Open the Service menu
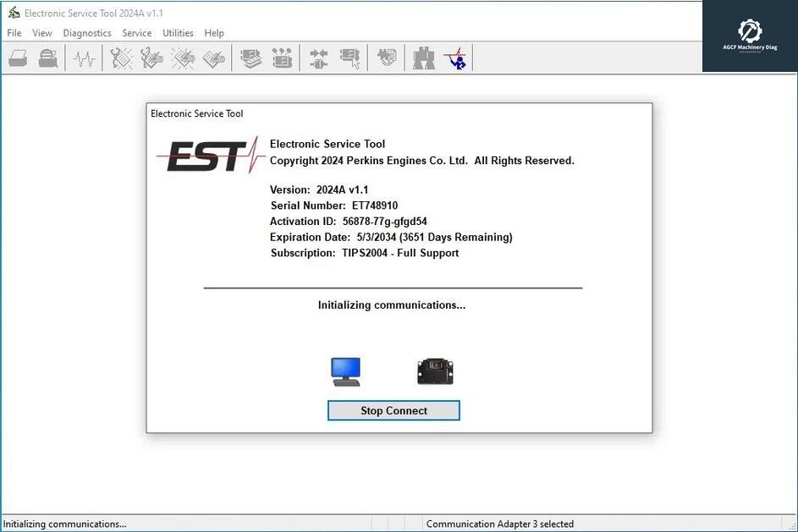 (x=137, y=33)
